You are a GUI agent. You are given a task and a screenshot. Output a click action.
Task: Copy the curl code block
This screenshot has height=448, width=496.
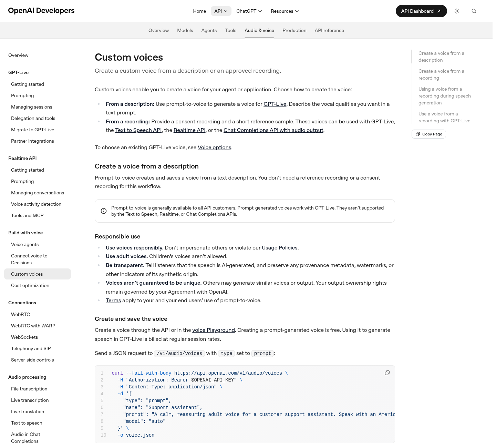387,373
